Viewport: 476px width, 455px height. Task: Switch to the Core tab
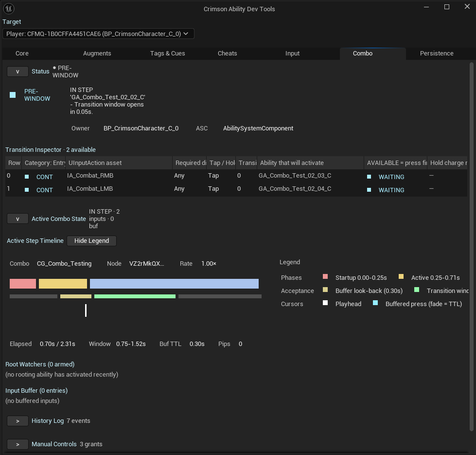(22, 54)
